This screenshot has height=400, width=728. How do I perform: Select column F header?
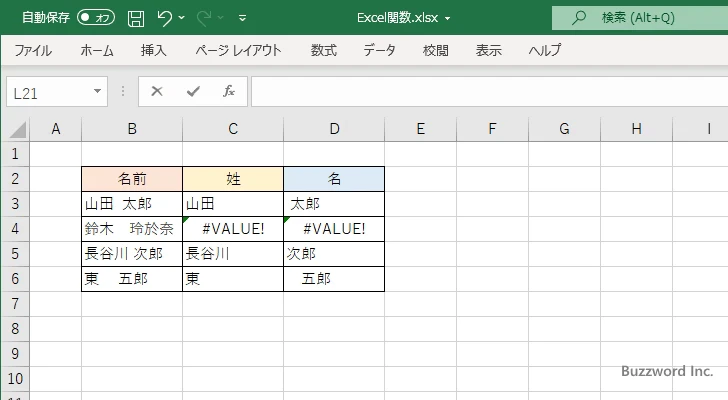(x=493, y=129)
